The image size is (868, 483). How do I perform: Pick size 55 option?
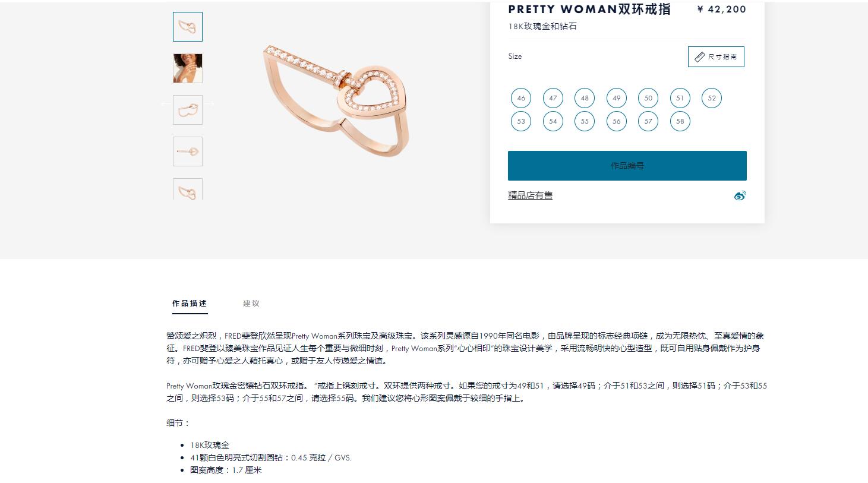pyautogui.click(x=585, y=121)
